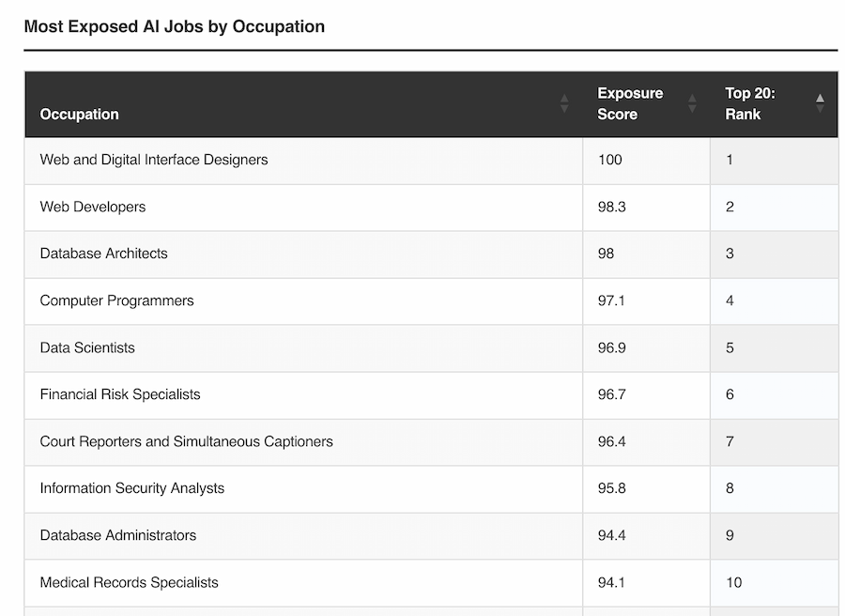845x616 pixels.
Task: Click the descending sort arrow on Top 20: Rank
Action: (819, 107)
